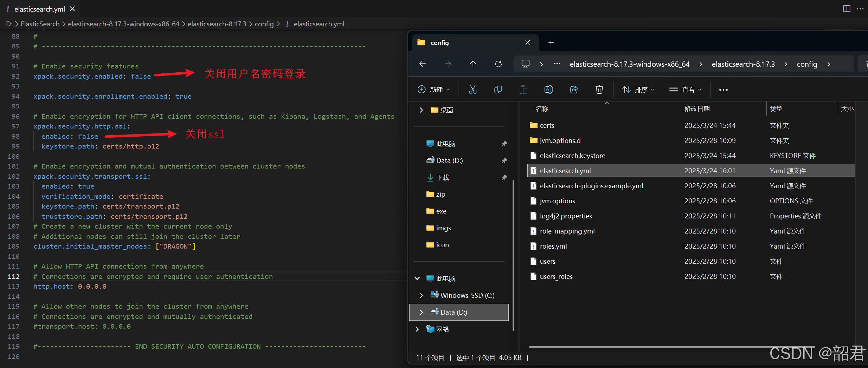
Task: Go up one folder level in Explorer
Action: [x=473, y=64]
